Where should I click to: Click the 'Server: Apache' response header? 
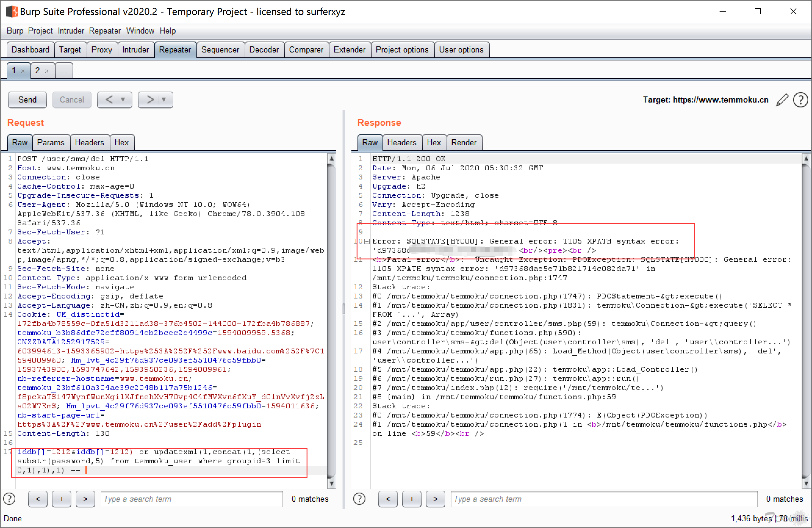point(406,177)
